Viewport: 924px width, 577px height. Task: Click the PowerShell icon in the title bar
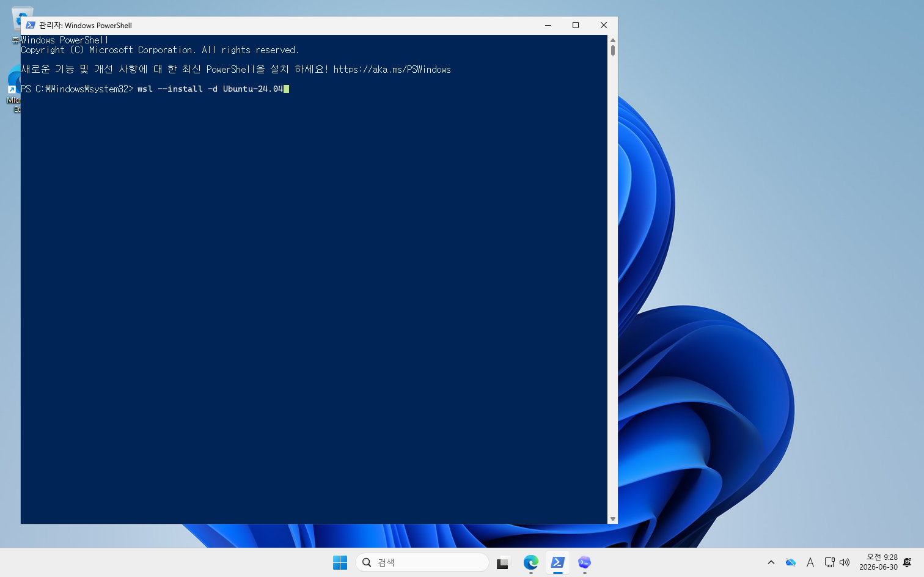coord(31,25)
